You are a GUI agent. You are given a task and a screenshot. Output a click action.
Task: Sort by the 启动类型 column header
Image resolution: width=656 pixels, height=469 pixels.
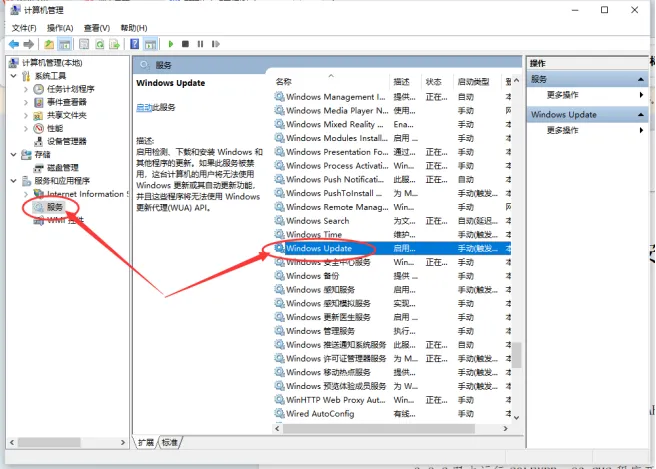point(473,82)
